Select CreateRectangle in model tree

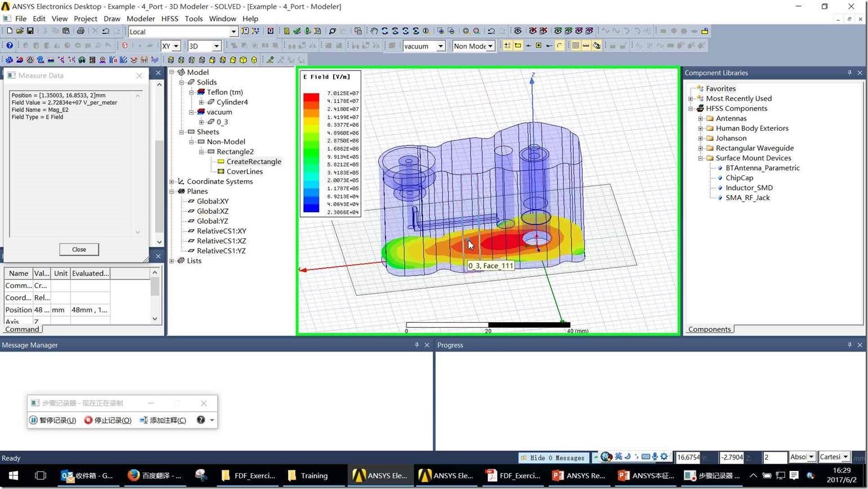tap(254, 162)
